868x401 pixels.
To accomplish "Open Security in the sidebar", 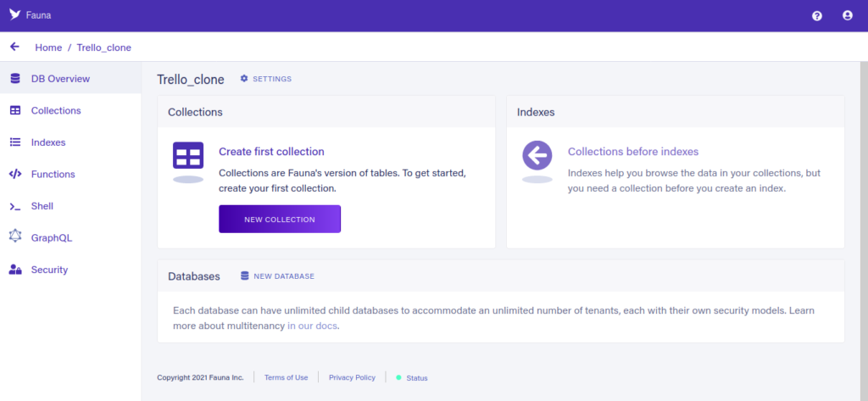I will pyautogui.click(x=70, y=270).
